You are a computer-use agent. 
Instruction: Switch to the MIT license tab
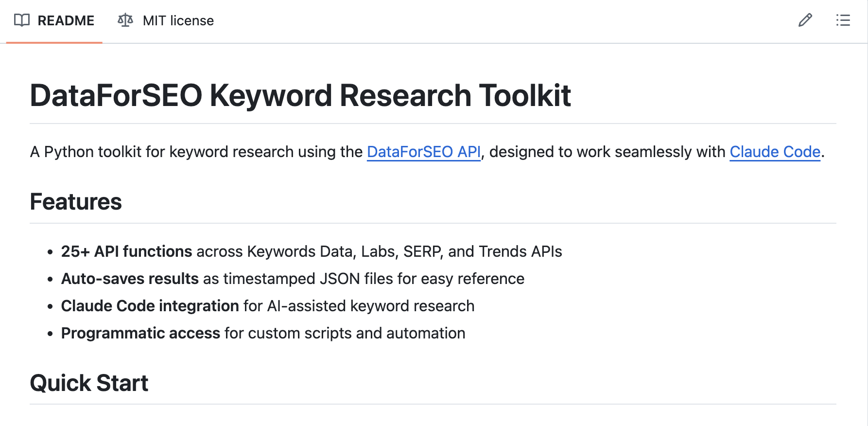[x=177, y=20]
